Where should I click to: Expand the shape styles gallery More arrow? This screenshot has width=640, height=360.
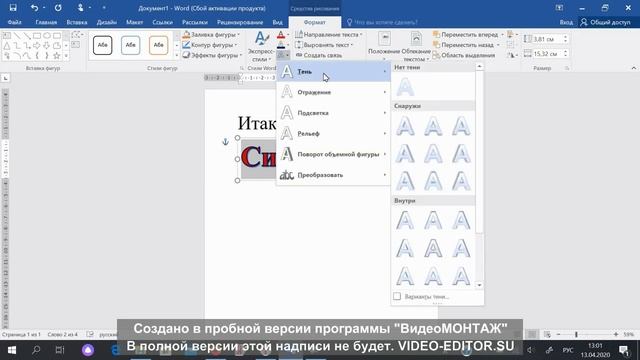[x=177, y=56]
